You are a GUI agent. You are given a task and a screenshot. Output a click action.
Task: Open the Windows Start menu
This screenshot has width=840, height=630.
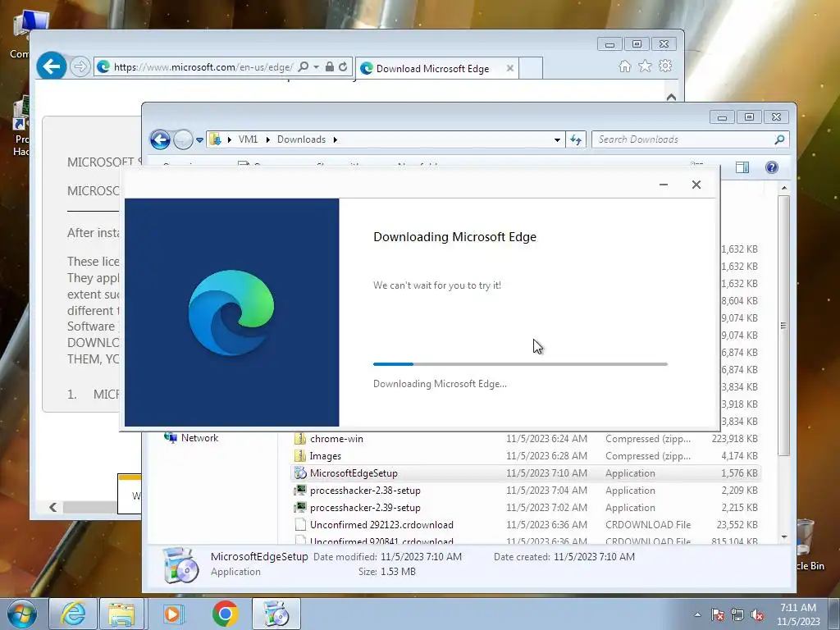tap(22, 614)
